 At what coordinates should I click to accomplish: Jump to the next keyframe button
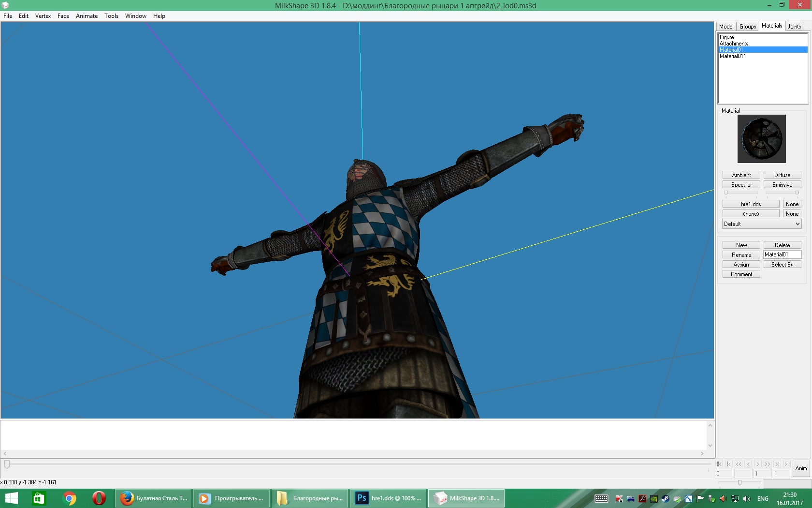point(777,464)
